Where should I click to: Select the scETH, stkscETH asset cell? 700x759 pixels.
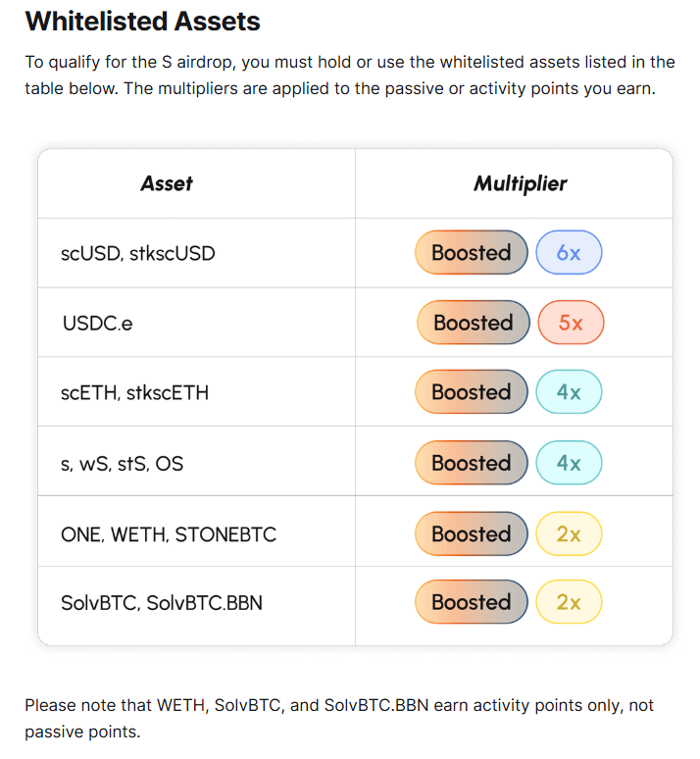click(x=134, y=392)
